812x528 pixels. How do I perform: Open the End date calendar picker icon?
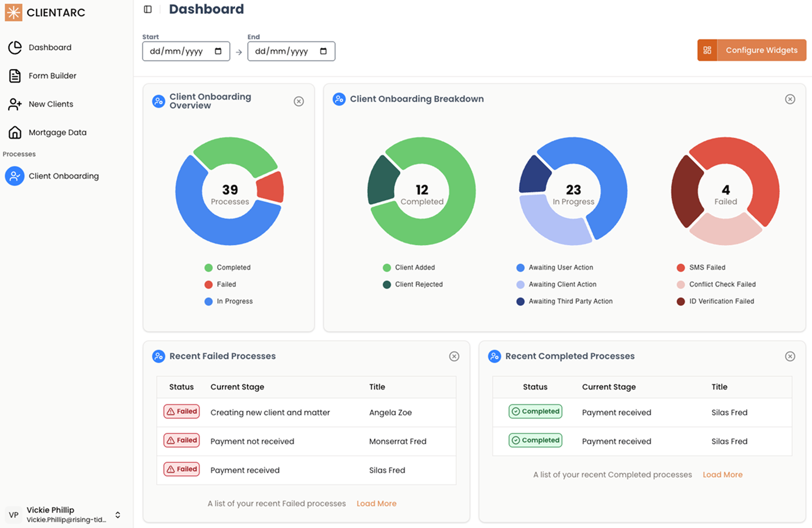(x=323, y=51)
